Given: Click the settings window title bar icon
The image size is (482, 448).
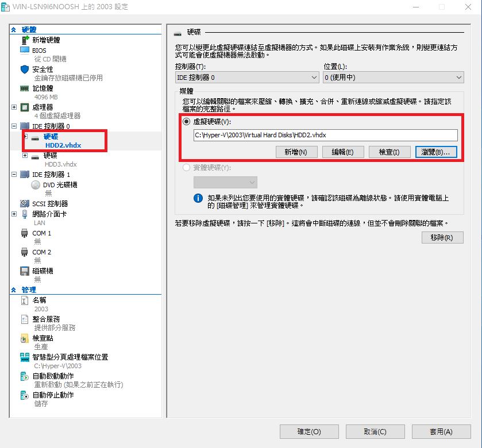Looking at the screenshot, I should [6, 7].
